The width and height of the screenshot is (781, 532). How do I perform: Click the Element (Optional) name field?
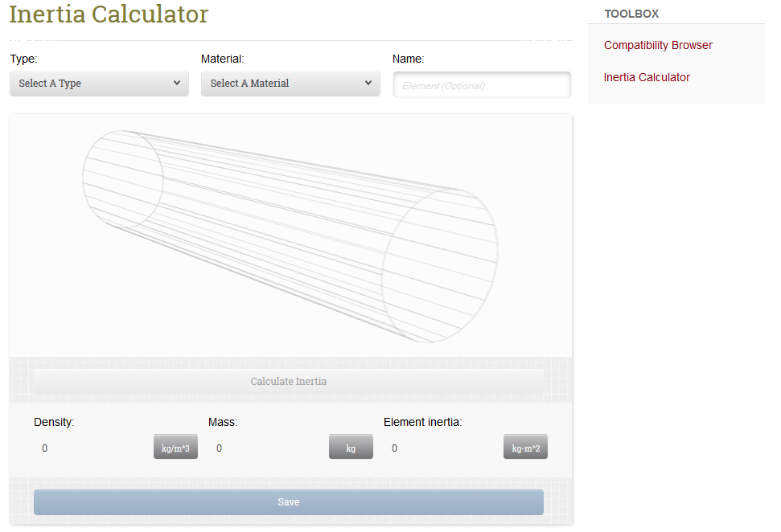click(482, 85)
